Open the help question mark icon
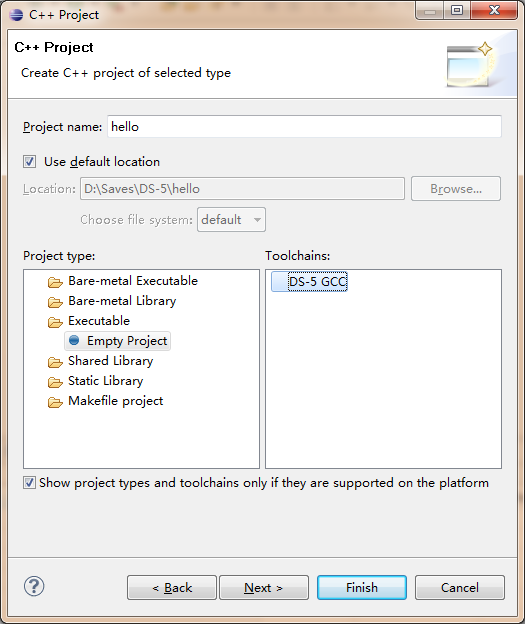Image resolution: width=525 pixels, height=624 pixels. tap(34, 586)
